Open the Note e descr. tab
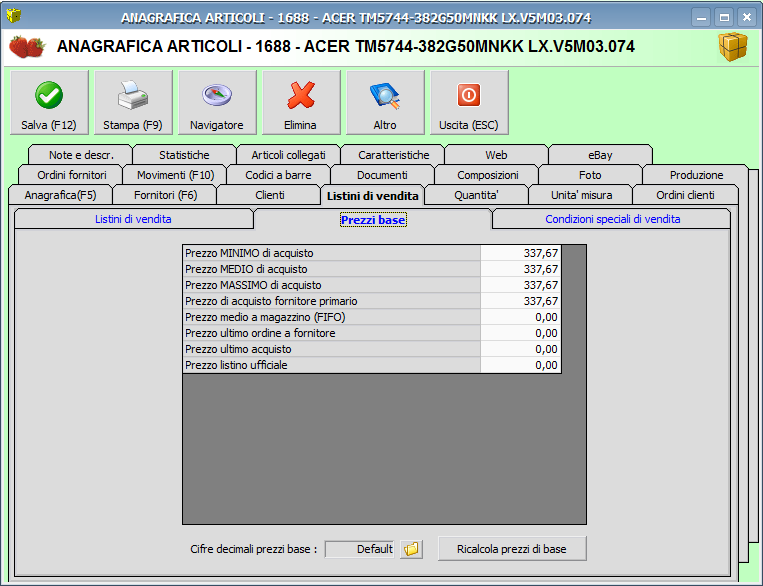Viewport: 763px width, 586px height. pyautogui.click(x=81, y=155)
